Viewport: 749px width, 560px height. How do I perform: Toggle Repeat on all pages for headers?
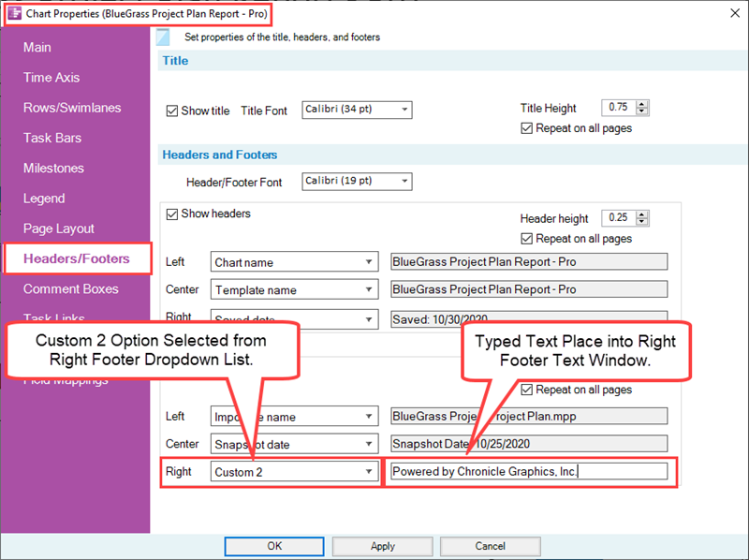click(x=526, y=239)
